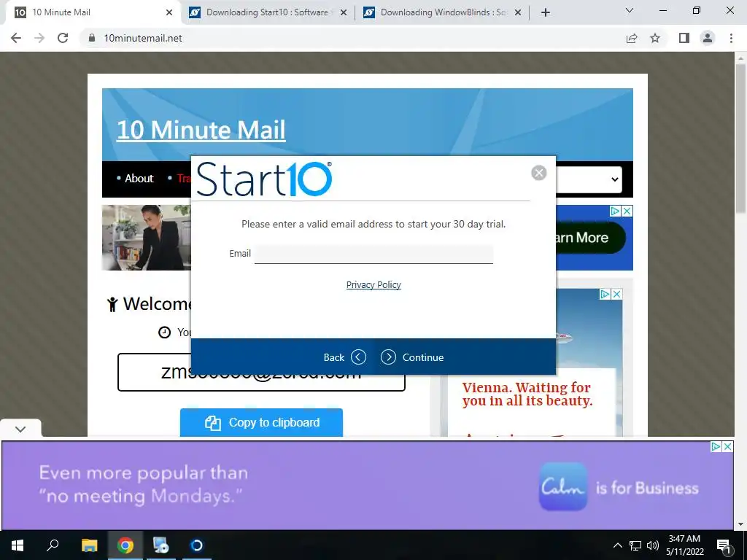The height and width of the screenshot is (560, 747).
Task: Click the address bar URL
Action: (143, 38)
